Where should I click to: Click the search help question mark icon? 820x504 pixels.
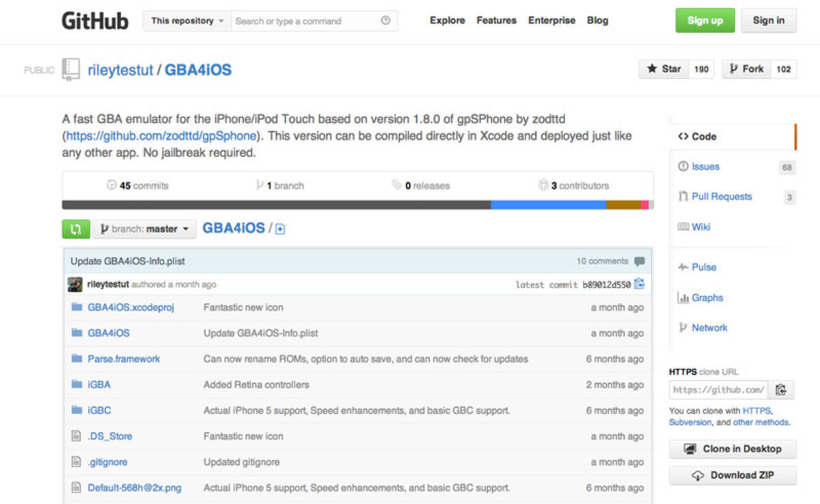(x=385, y=20)
